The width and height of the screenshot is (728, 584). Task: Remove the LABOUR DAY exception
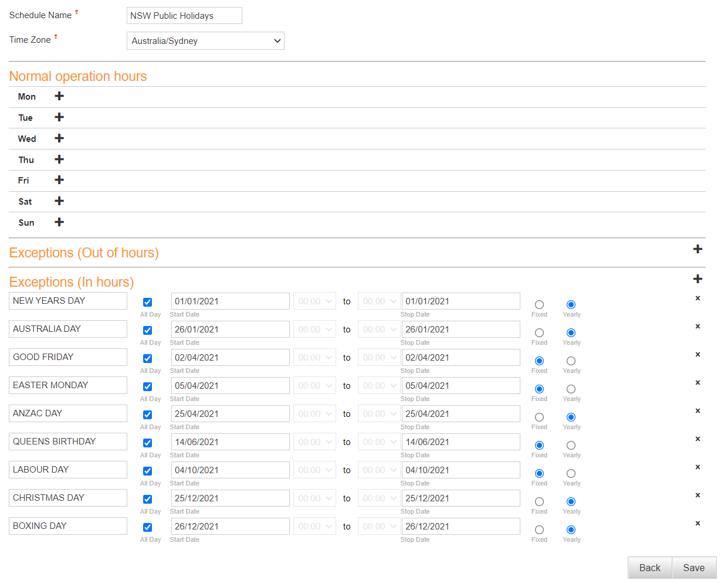(697, 467)
